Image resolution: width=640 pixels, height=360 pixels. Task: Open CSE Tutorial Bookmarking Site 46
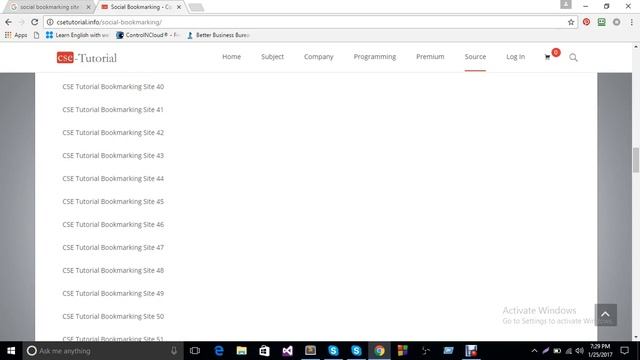coord(113,224)
